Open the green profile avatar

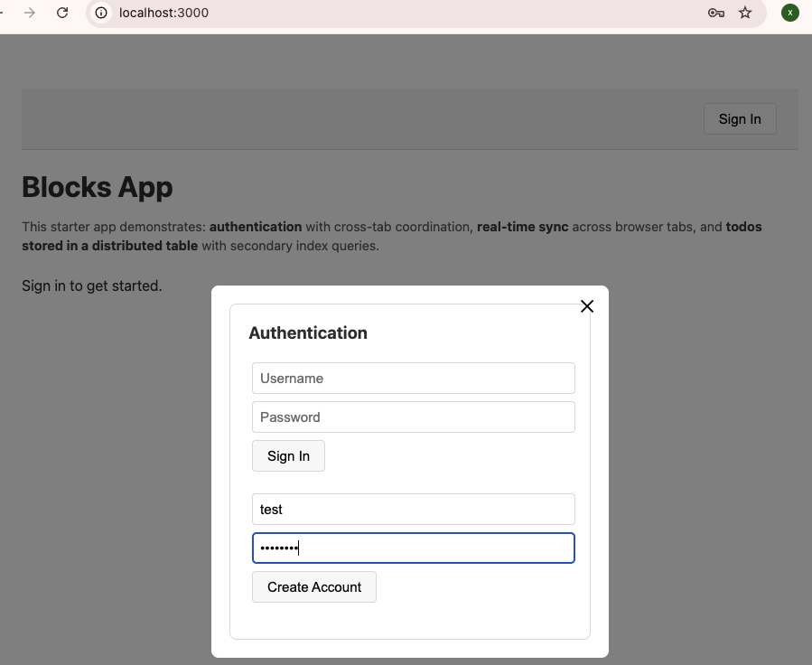click(789, 13)
